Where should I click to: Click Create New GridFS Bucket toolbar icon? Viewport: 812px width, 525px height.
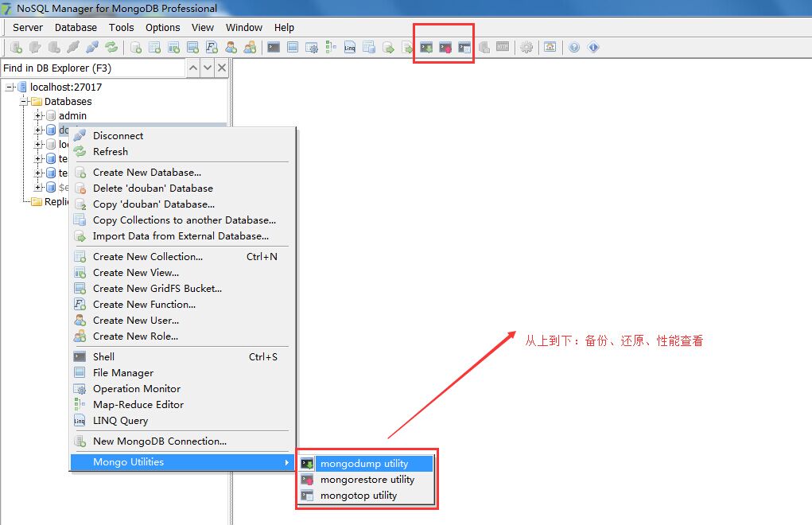tap(192, 48)
